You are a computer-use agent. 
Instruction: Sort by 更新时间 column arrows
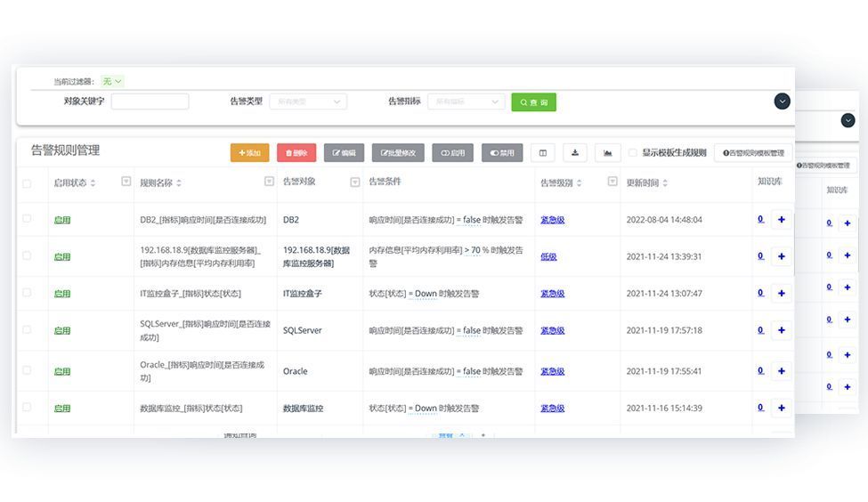[665, 183]
